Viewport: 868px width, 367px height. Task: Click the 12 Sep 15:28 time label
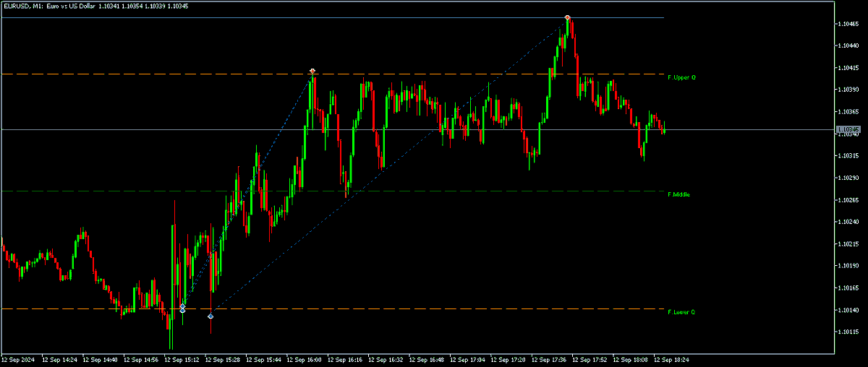(224, 359)
